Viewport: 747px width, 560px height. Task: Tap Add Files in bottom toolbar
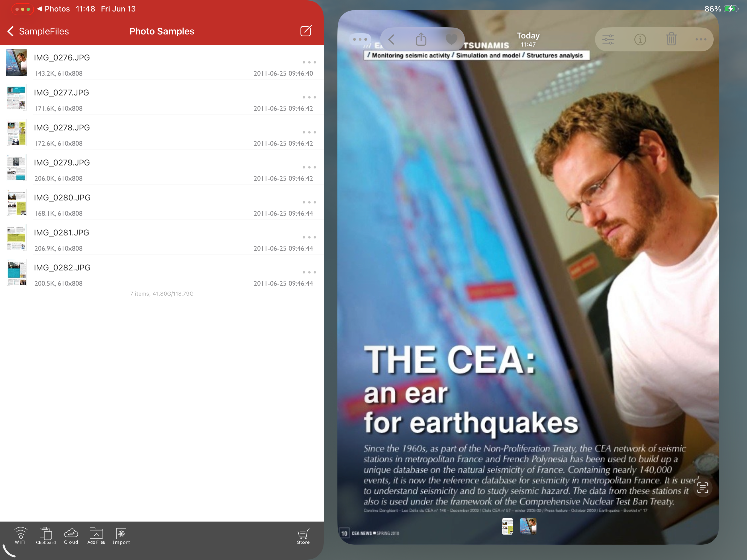tap(96, 536)
